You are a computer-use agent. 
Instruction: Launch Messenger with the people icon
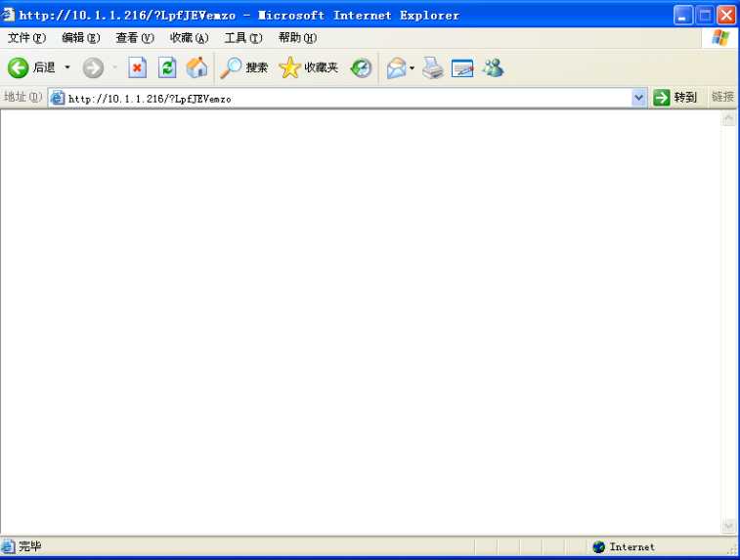(x=494, y=68)
